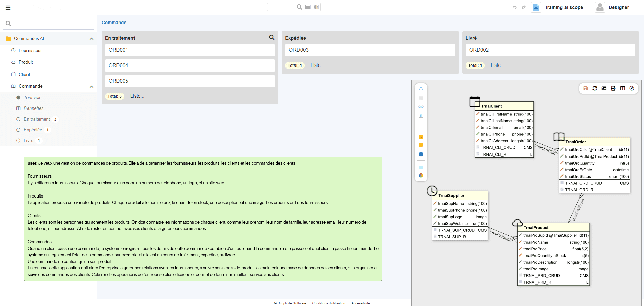This screenshot has height=306, width=644.
Task: Open order card ORD002
Action: pyautogui.click(x=550, y=50)
